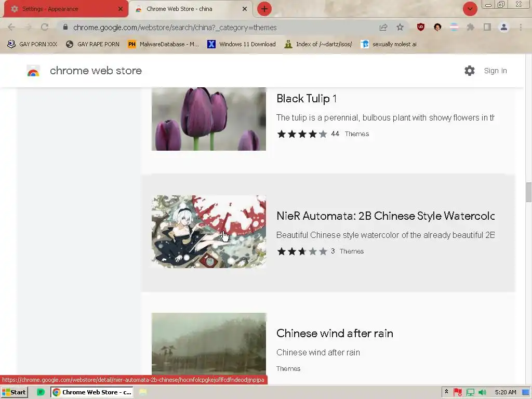The width and height of the screenshot is (532, 399).
Task: Open the Black Tulip 1 thumbnail
Action: (x=209, y=119)
